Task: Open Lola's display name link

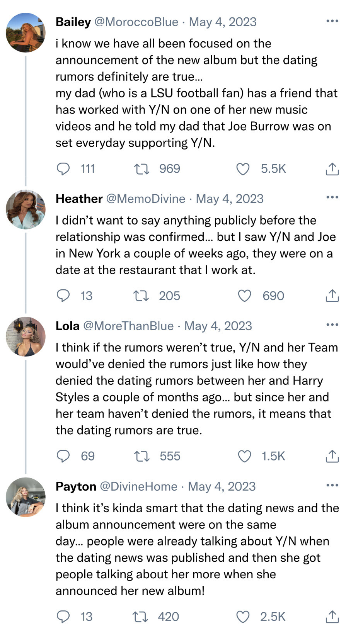Action: tap(68, 326)
